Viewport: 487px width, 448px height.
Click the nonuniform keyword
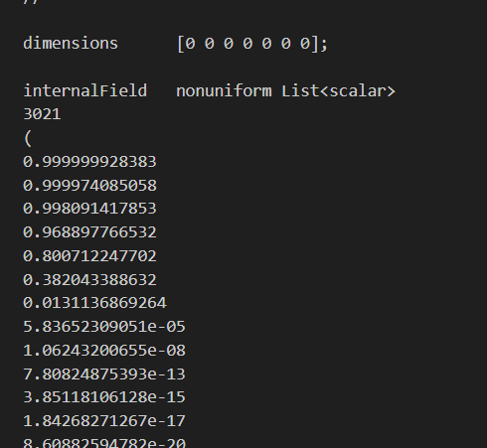point(224,91)
